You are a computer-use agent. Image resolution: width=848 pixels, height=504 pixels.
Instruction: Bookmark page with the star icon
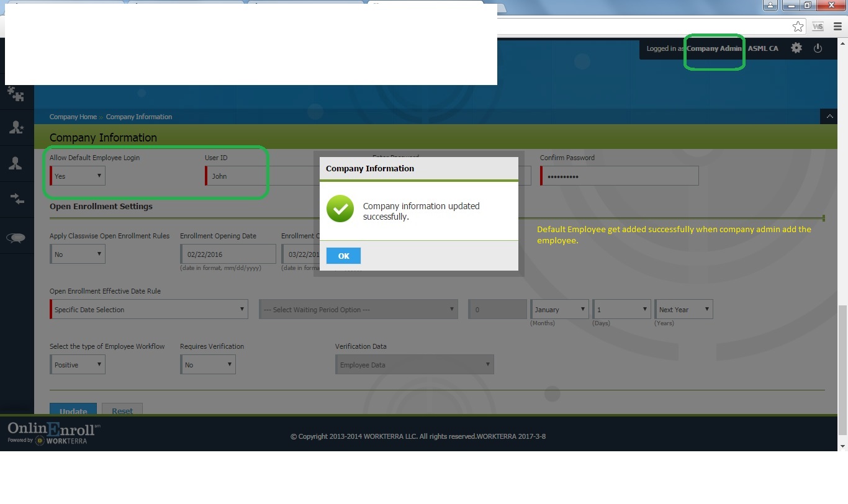pos(798,26)
